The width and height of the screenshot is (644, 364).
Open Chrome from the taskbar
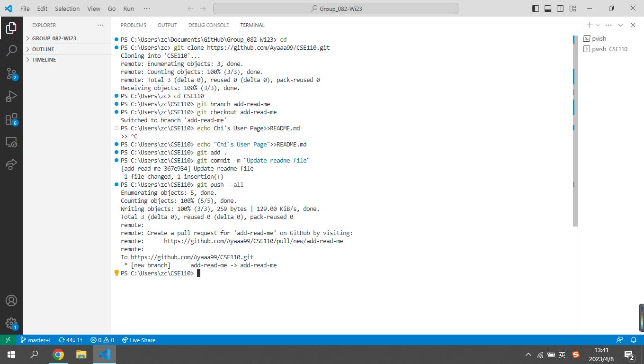58,355
